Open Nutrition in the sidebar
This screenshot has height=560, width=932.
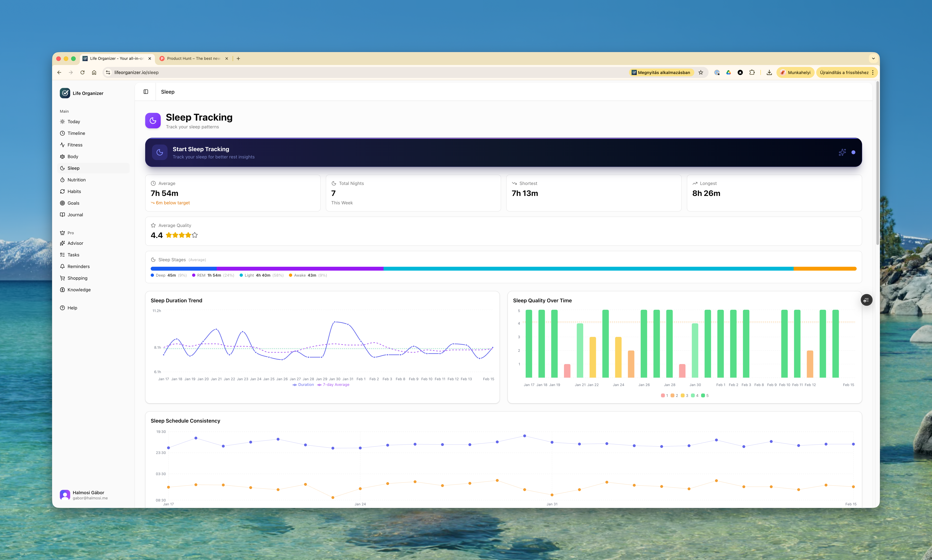point(77,180)
